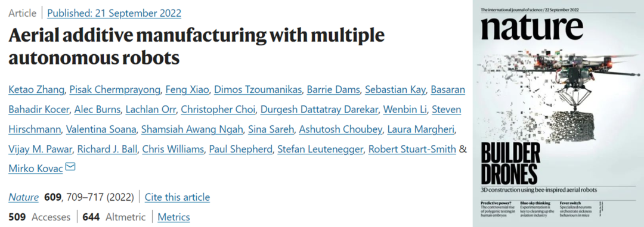Viewport: 644px width, 227px height.
Task: Click Robert Stuart-Smith author name
Action: pos(412,149)
